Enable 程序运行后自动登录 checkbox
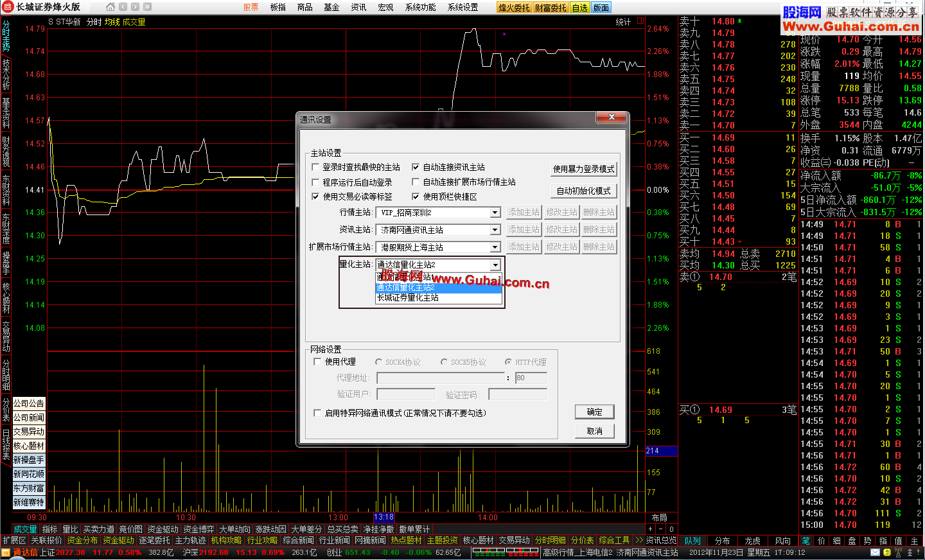The width and height of the screenshot is (925, 560). point(315,182)
